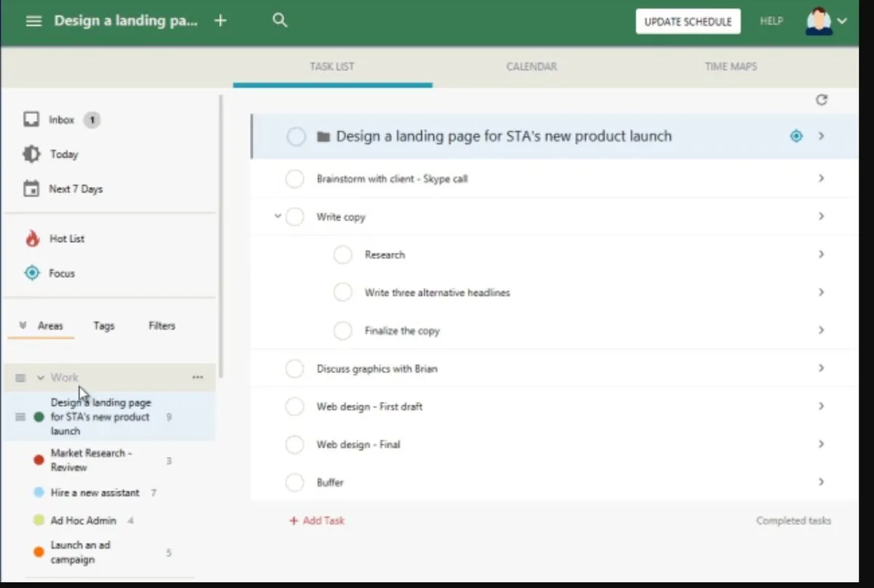Toggle the focus target icon on project header
Screen dimensions: 874x588
click(796, 136)
